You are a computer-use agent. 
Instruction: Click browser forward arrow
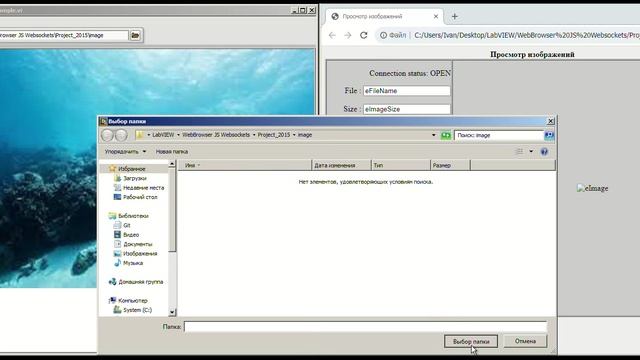(348, 36)
